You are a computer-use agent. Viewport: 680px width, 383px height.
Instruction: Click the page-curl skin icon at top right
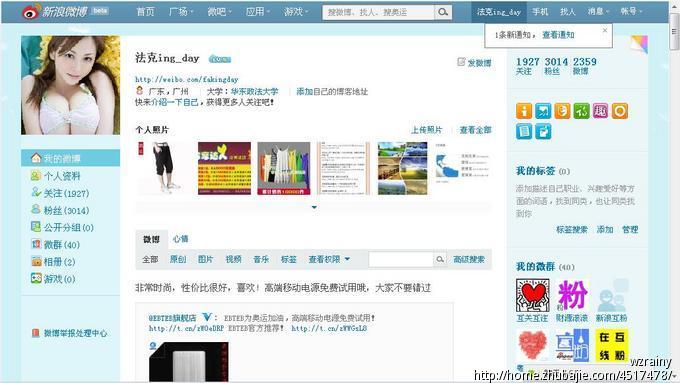click(639, 44)
